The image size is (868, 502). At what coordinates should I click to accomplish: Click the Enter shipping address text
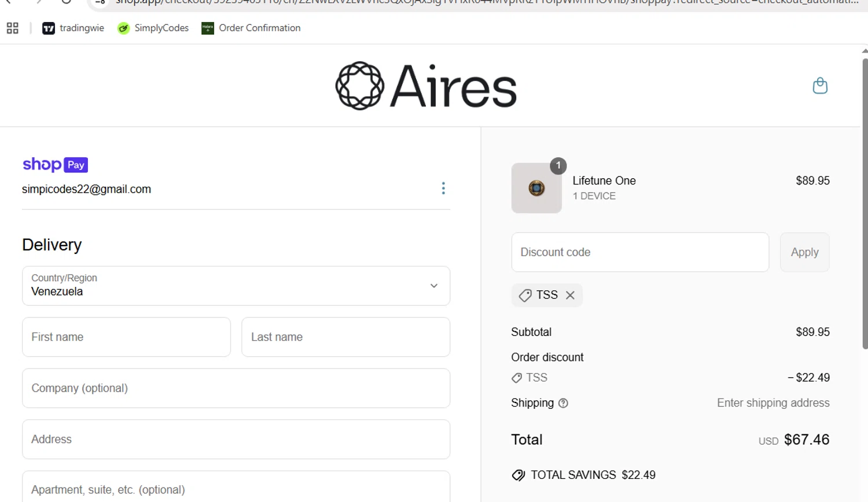pyautogui.click(x=773, y=403)
